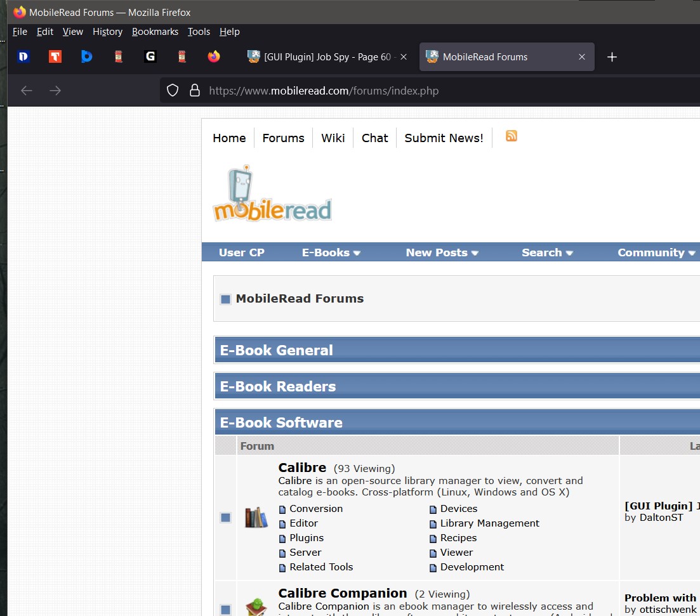Click the Calibre forum status square icon
The height and width of the screenshot is (616, 700).
[225, 517]
